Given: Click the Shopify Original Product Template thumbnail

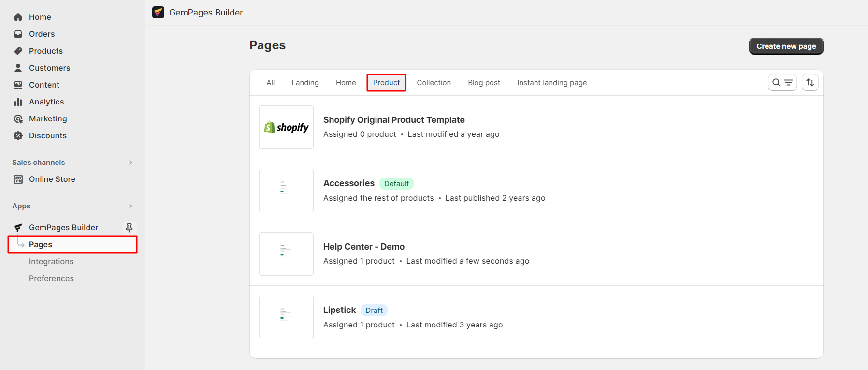Looking at the screenshot, I should pyautogui.click(x=286, y=127).
